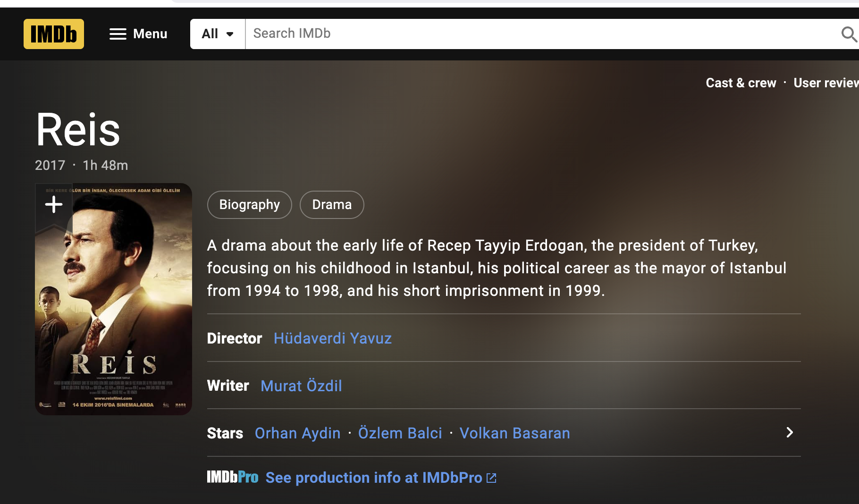This screenshot has width=859, height=504.
Task: Click the Reis movie title
Action: pos(78,130)
